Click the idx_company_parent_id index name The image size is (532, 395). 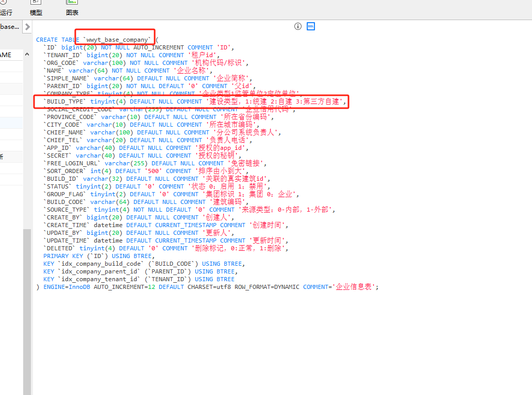click(99, 271)
